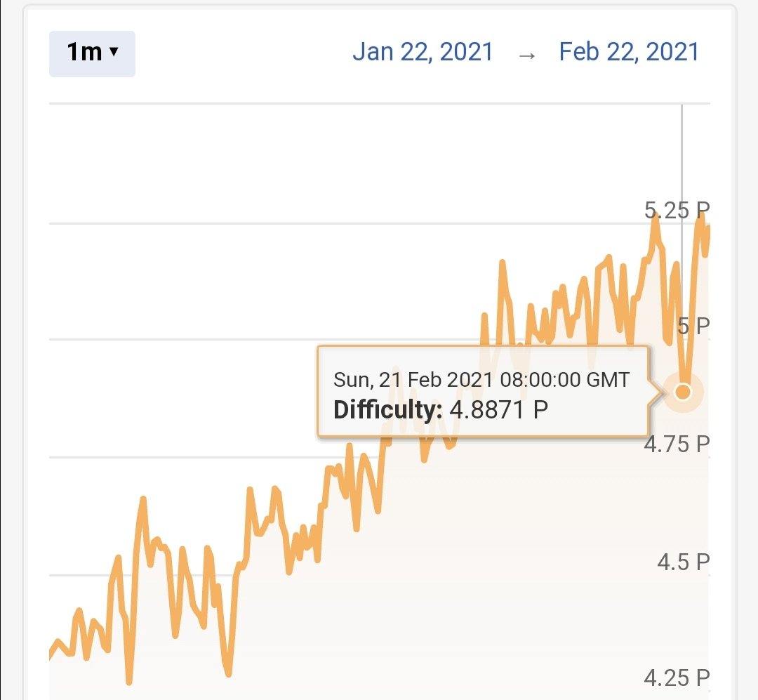Click the lowest chart dip near 4.25 P
The image size is (758, 700).
(x=129, y=682)
